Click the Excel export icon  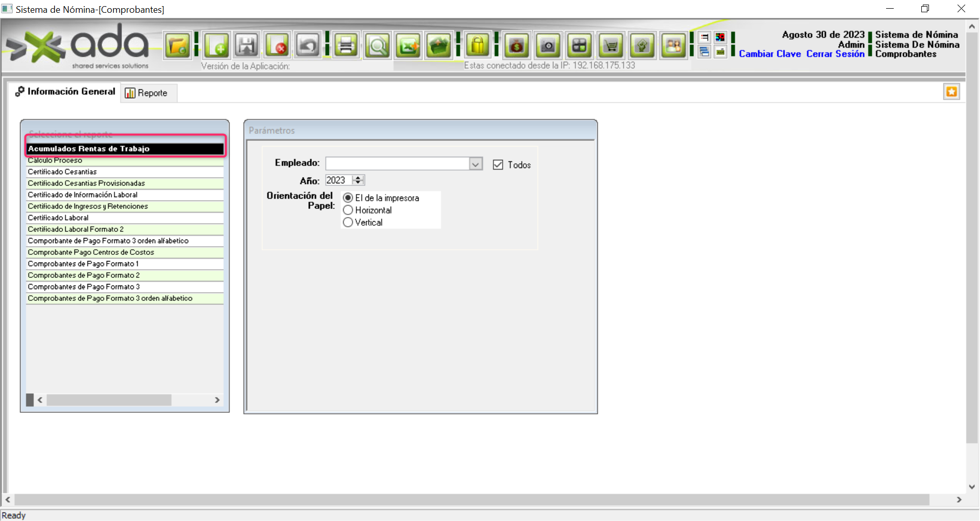[408, 46]
